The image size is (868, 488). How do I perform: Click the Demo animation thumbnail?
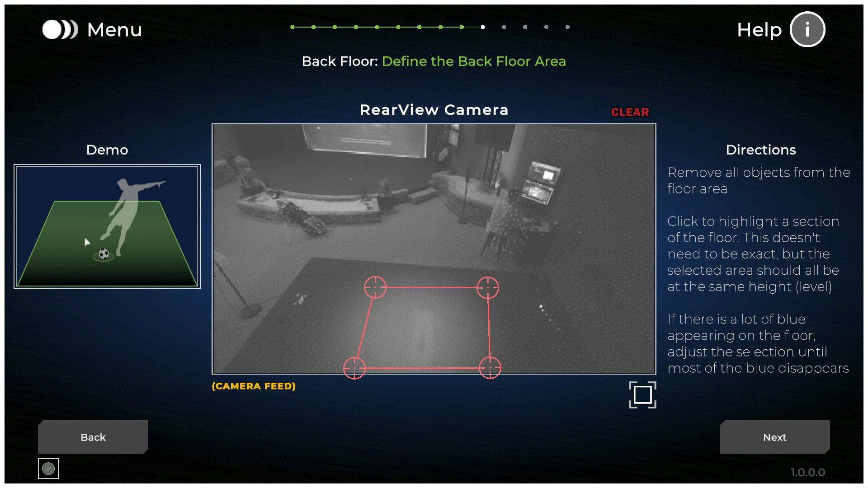tap(107, 226)
